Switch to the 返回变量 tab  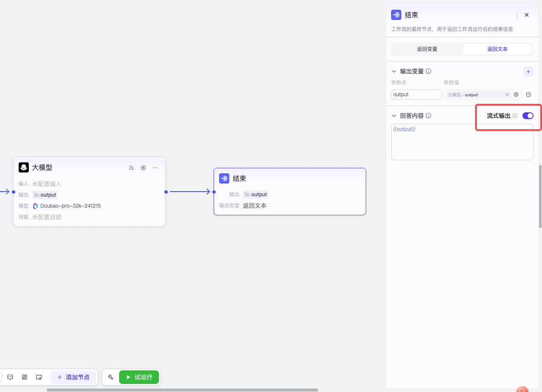(427, 49)
